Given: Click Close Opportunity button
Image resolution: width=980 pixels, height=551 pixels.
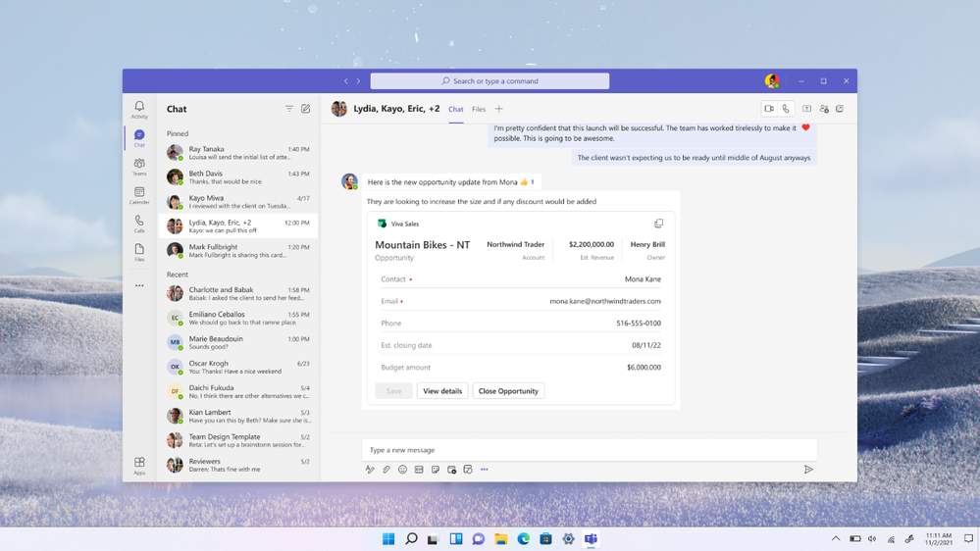Looking at the screenshot, I should (x=508, y=391).
